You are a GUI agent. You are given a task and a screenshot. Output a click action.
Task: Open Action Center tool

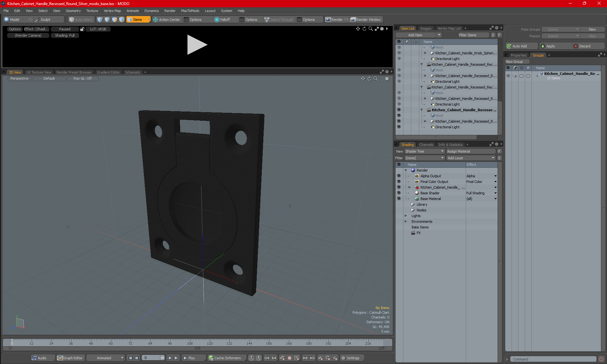(x=167, y=20)
